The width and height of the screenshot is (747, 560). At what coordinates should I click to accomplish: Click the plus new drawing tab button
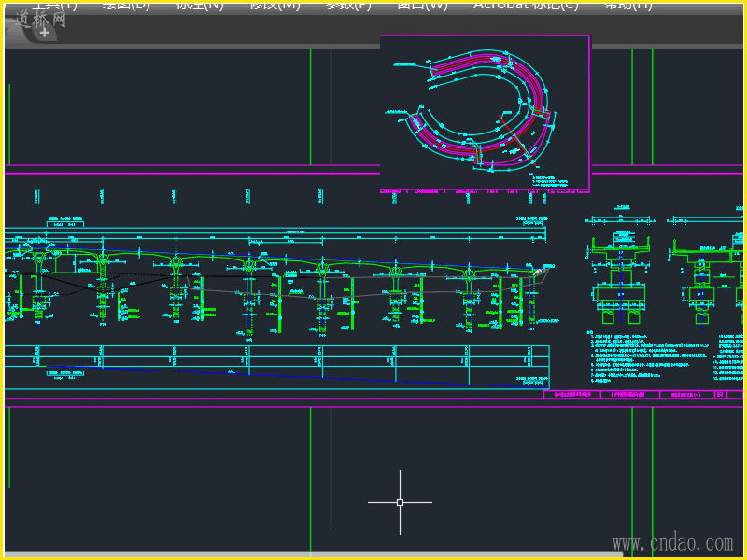click(x=44, y=33)
